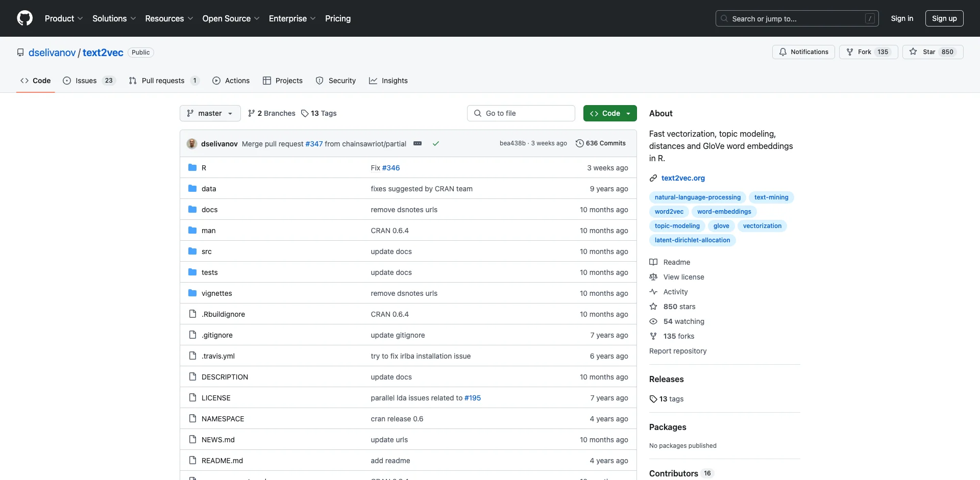Click the Sign up button
Screen dimensions: 980x480
pos(944,18)
